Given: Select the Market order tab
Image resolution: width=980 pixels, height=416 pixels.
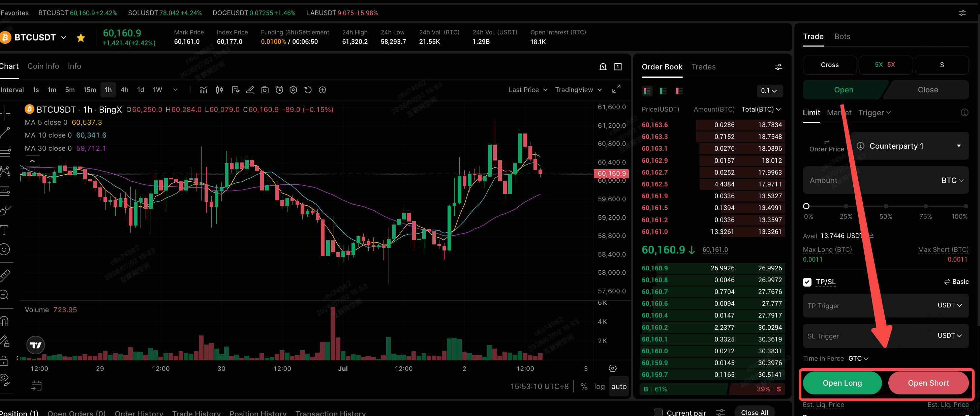Looking at the screenshot, I should point(839,113).
